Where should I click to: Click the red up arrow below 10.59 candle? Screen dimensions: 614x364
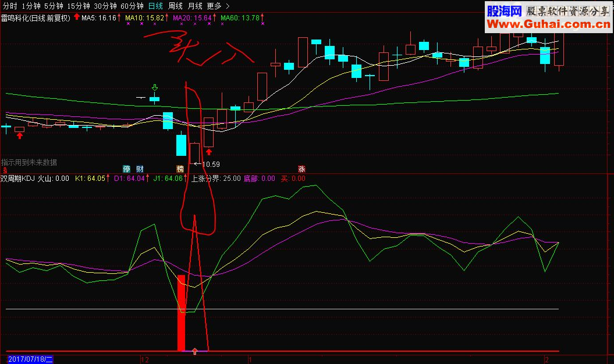click(209, 151)
